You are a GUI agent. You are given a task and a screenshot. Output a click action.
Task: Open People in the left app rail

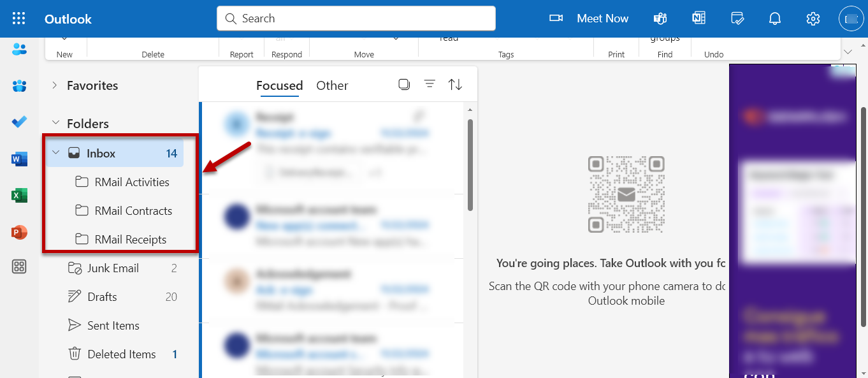tap(19, 49)
